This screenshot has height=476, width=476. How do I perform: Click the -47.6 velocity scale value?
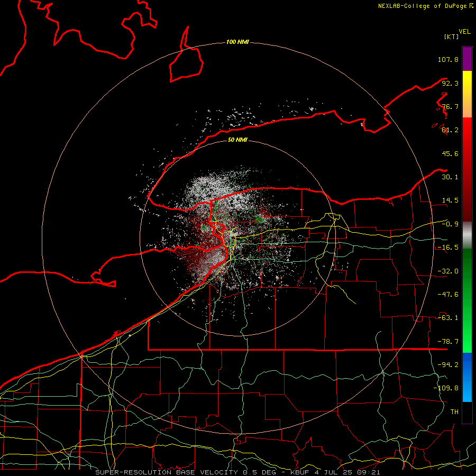pyautogui.click(x=448, y=295)
